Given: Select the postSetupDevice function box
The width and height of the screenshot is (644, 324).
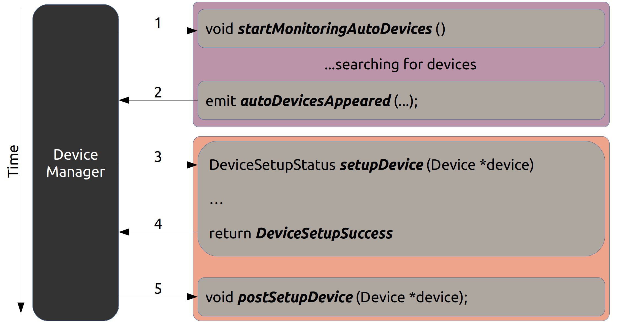Looking at the screenshot, I should pyautogui.click(x=401, y=297).
